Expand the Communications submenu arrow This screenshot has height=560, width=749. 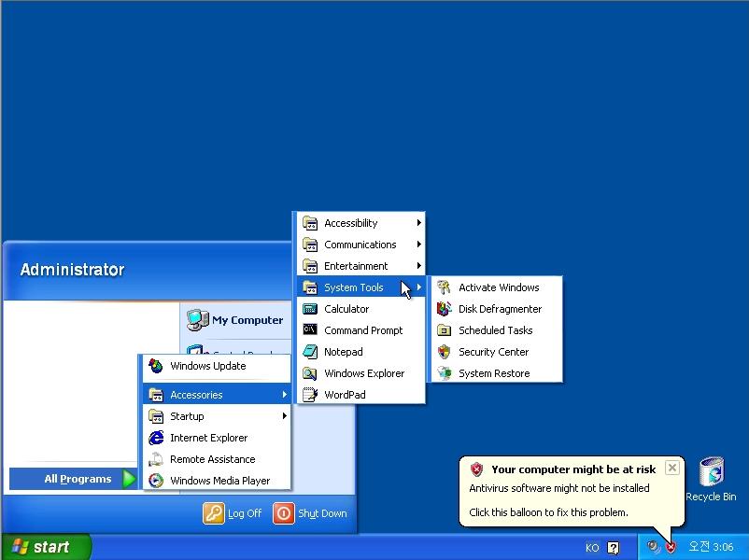pyautogui.click(x=419, y=245)
